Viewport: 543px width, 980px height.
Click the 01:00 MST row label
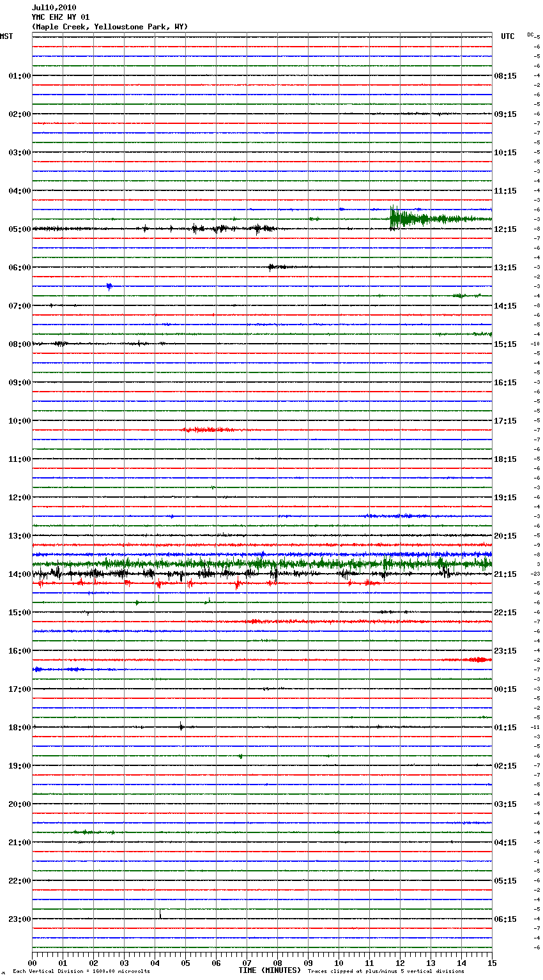pyautogui.click(x=20, y=76)
